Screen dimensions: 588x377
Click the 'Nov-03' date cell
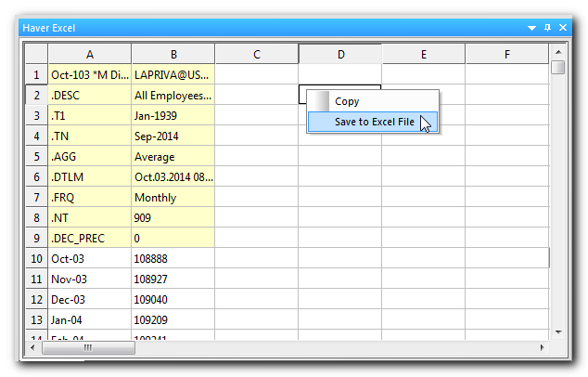[90, 279]
